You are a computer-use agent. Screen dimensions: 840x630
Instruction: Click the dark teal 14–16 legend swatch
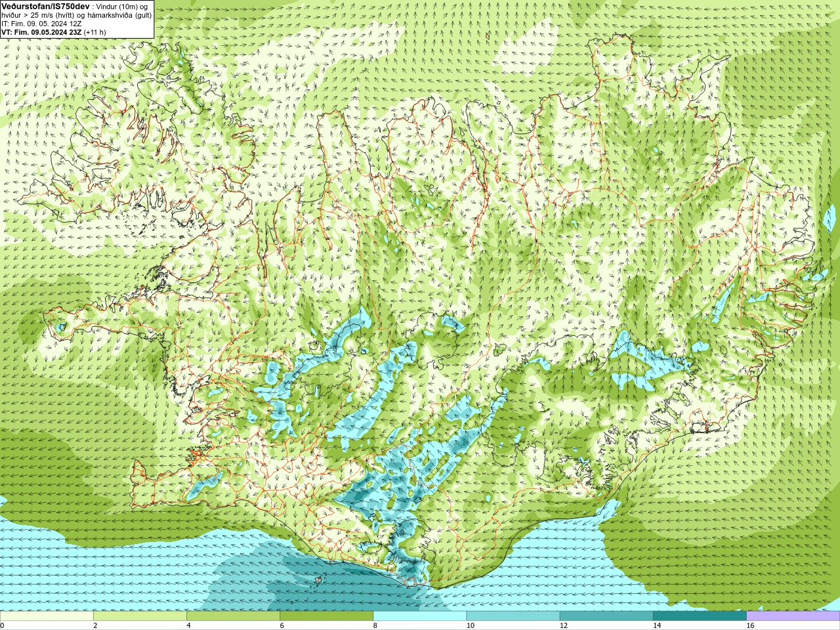pyautogui.click(x=700, y=616)
